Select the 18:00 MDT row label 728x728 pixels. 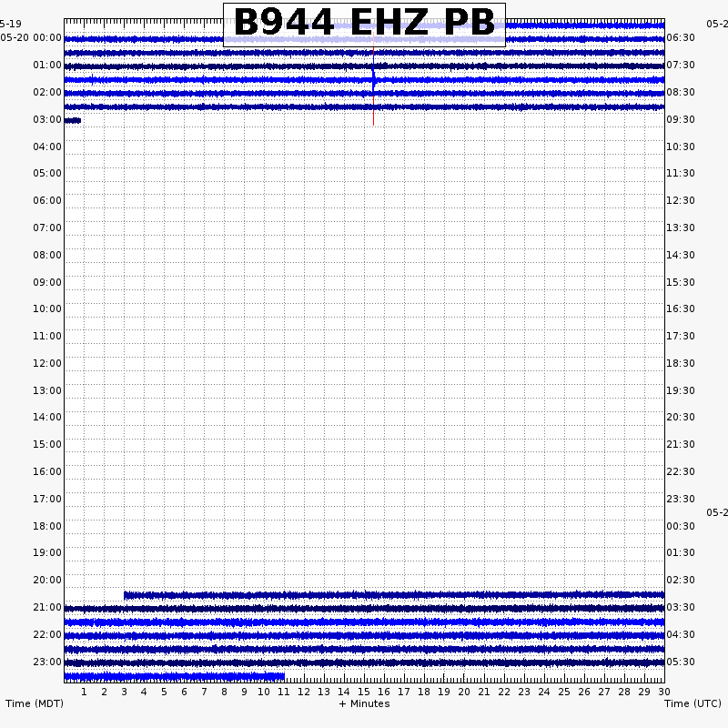click(47, 526)
